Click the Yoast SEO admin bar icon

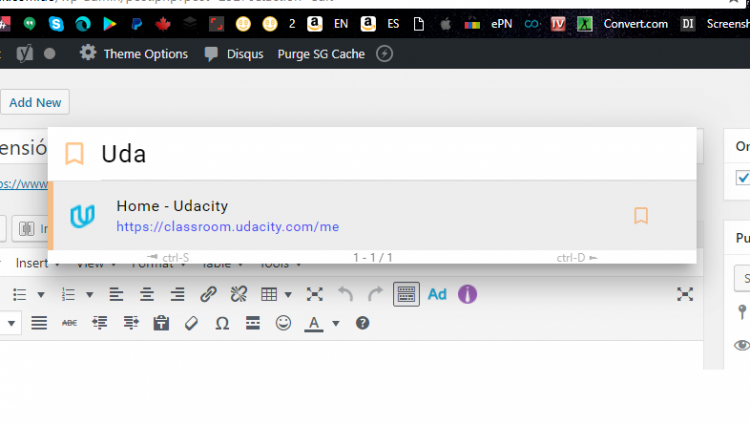pyautogui.click(x=25, y=54)
